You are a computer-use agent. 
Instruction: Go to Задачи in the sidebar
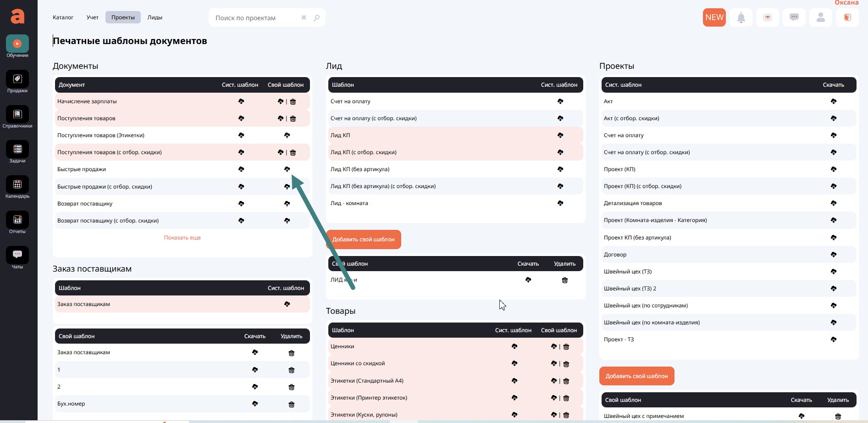[x=17, y=150]
